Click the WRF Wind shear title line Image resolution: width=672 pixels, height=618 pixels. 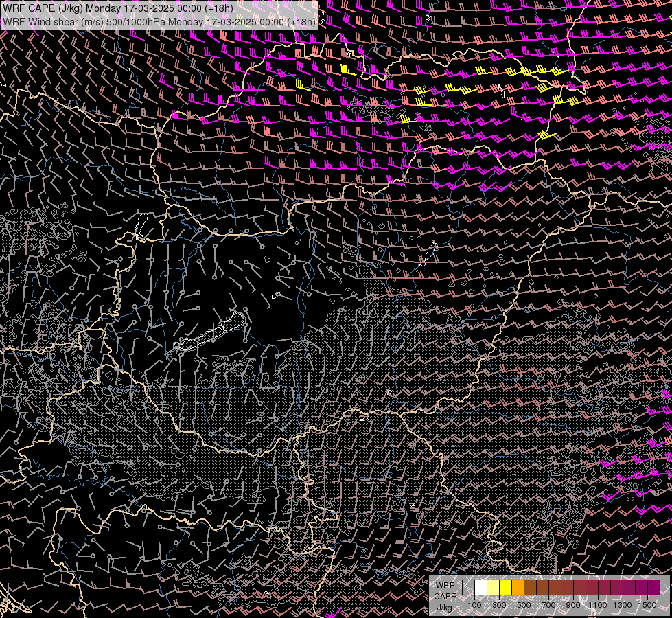[159, 22]
